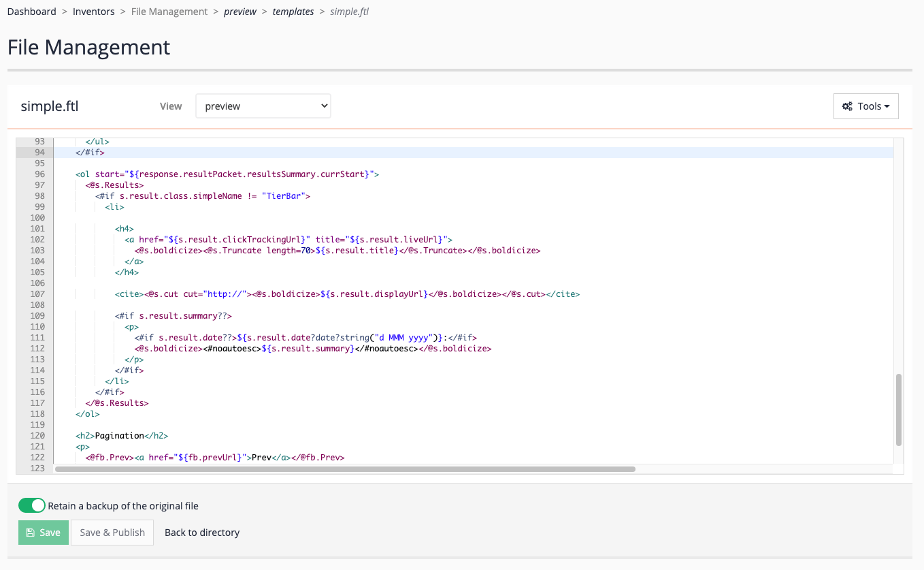The width and height of the screenshot is (924, 570).
Task: Click the Save button
Action: 43,532
